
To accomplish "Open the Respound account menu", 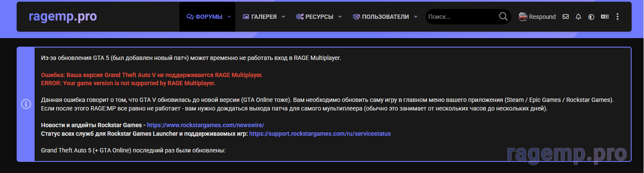I will 542,17.
